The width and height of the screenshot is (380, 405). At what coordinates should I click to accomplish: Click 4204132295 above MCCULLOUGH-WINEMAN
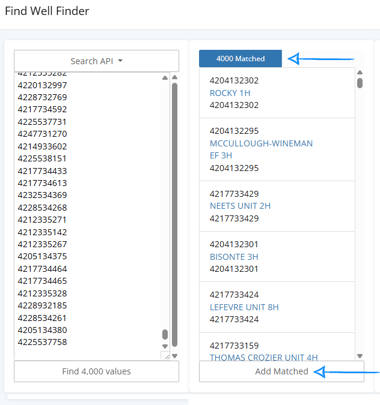tap(234, 131)
